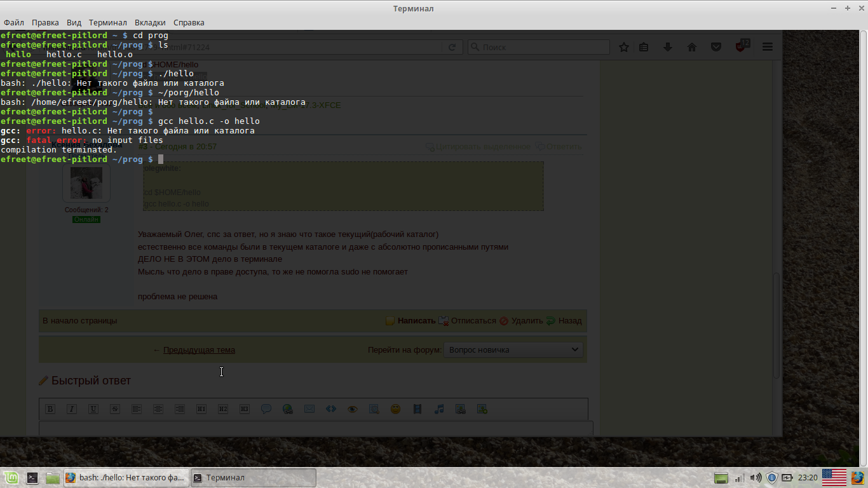This screenshot has width=868, height=488.
Task: Insert a smiley via the emoticon icon
Action: (396, 409)
